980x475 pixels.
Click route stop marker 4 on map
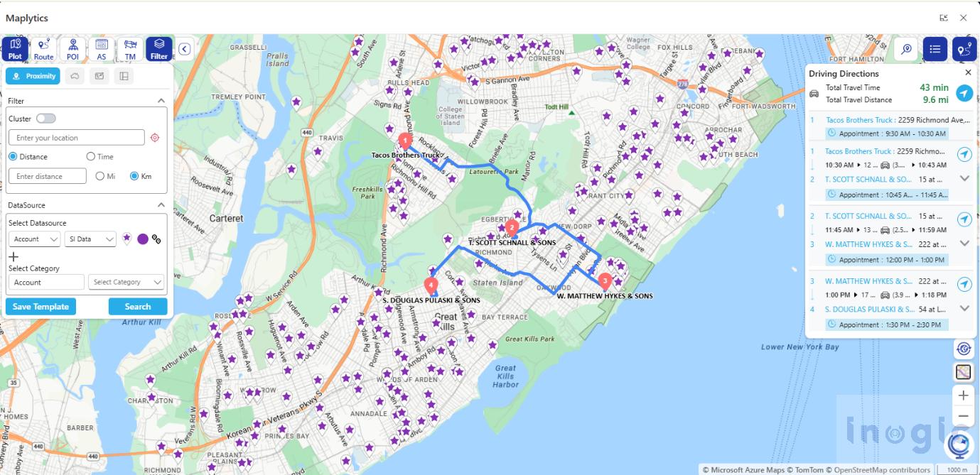pos(431,285)
